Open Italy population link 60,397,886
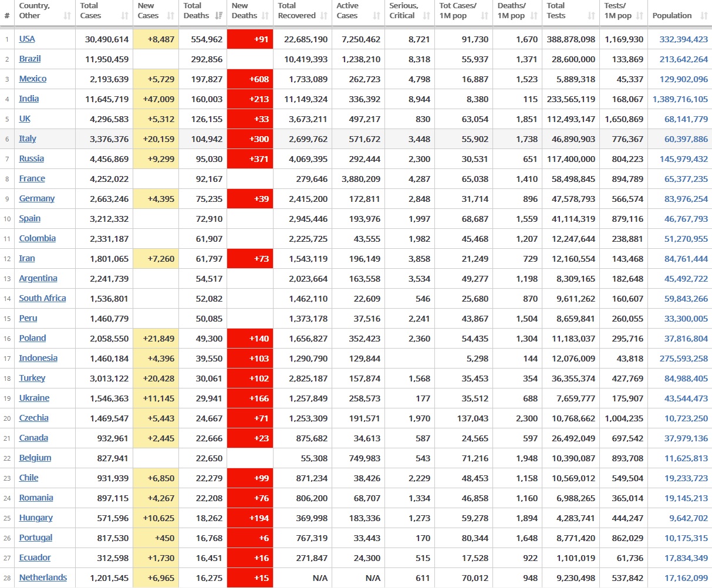Viewport: 712px width, 588px height. point(686,139)
